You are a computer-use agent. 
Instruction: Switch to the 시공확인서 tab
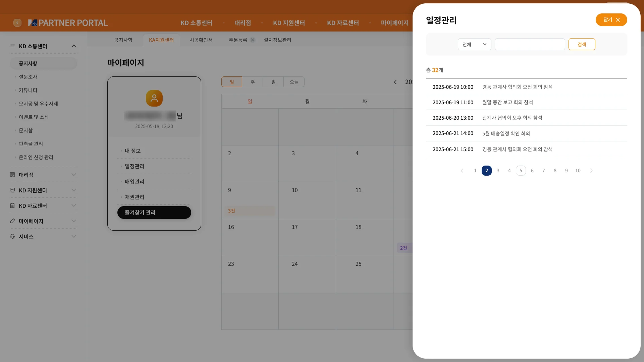click(x=201, y=40)
